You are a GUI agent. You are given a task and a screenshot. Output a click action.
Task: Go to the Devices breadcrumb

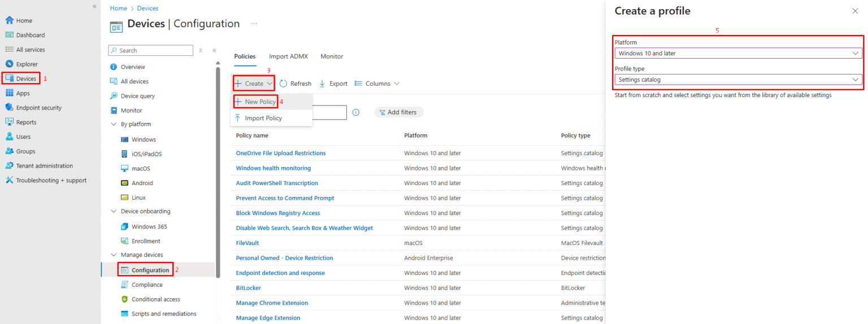coord(147,8)
